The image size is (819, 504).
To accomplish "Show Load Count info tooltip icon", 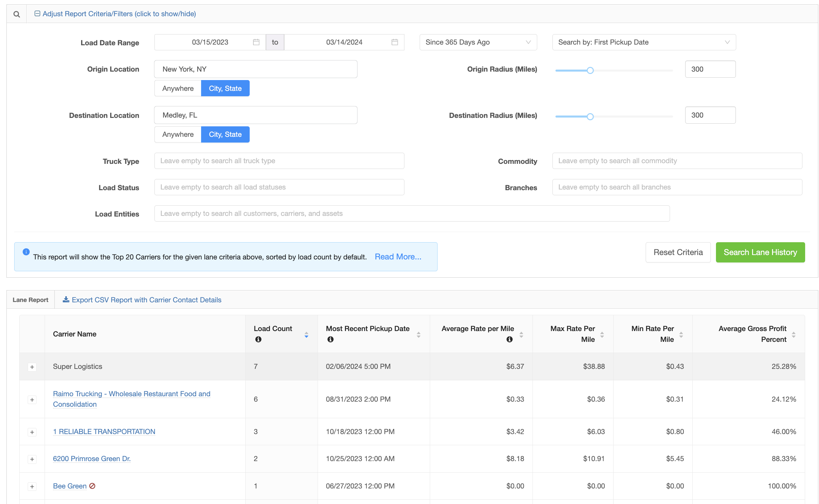I will tap(258, 339).
